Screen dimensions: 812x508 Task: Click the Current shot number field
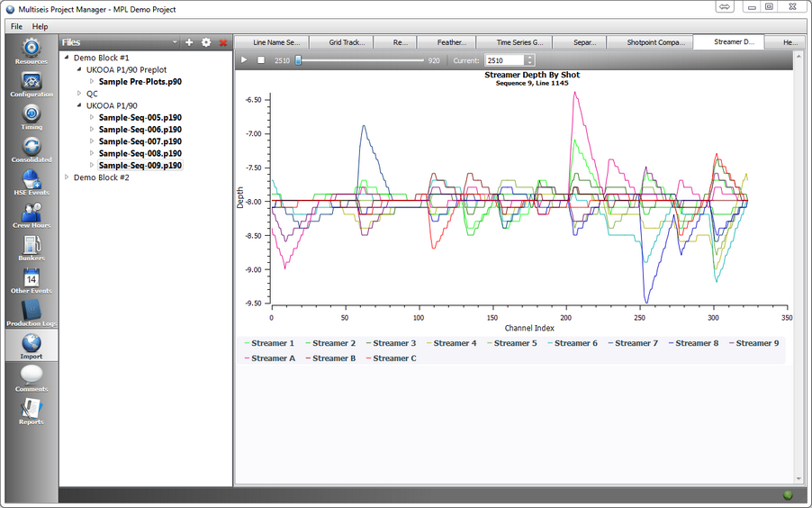(505, 60)
